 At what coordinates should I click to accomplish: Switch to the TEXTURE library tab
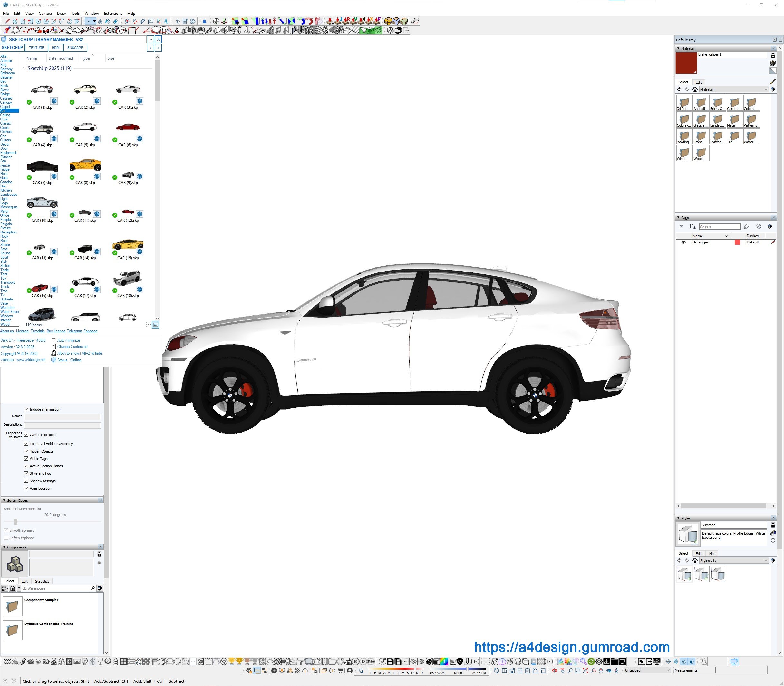point(36,48)
